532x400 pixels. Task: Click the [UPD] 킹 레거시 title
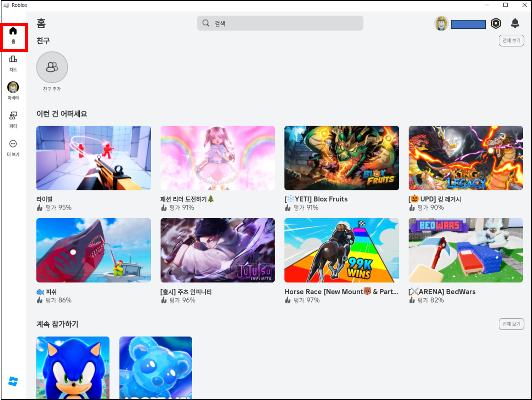click(x=435, y=199)
